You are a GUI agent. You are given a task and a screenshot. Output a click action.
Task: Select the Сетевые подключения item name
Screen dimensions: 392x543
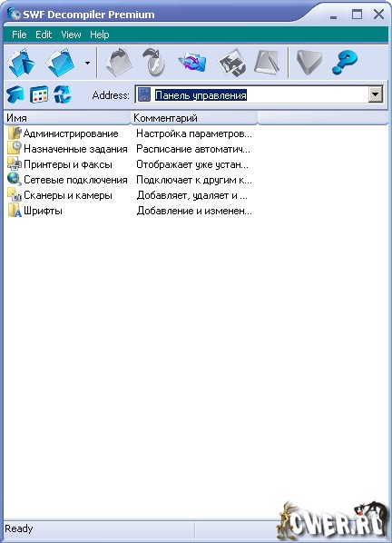point(75,180)
